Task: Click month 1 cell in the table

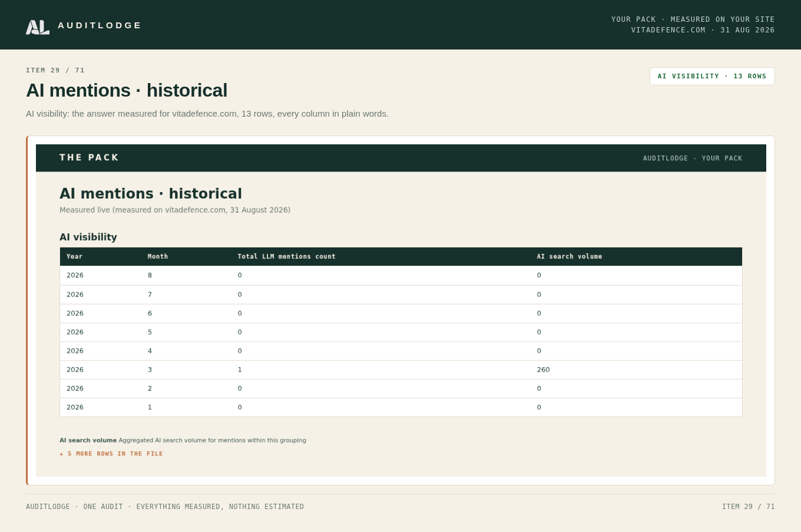Action: coord(150,407)
